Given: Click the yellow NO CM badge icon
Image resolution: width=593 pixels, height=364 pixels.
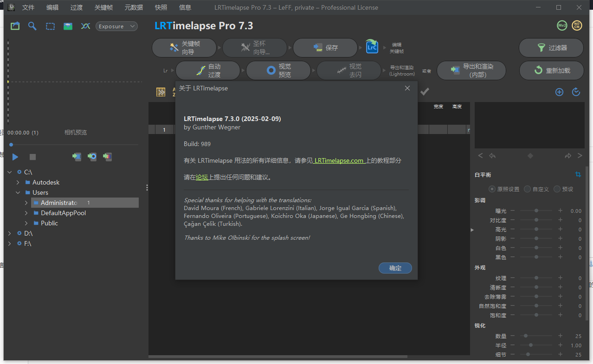Looking at the screenshot, I should tap(577, 26).
